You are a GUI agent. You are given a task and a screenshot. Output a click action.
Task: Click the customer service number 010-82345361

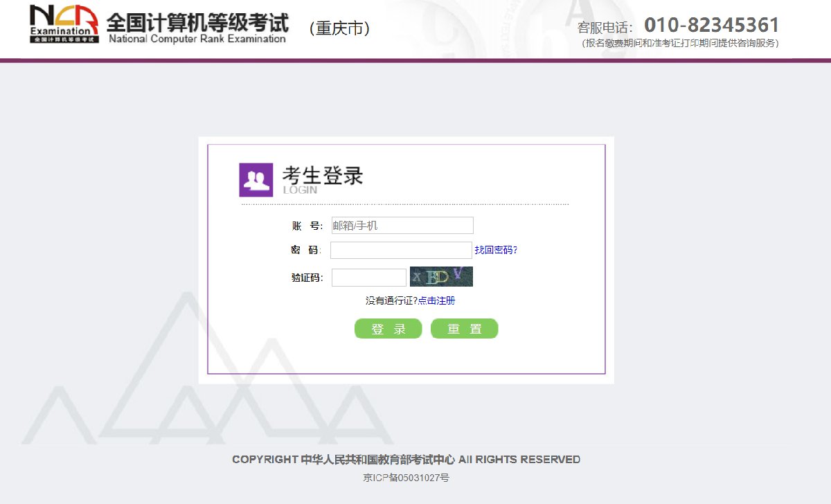point(711,26)
